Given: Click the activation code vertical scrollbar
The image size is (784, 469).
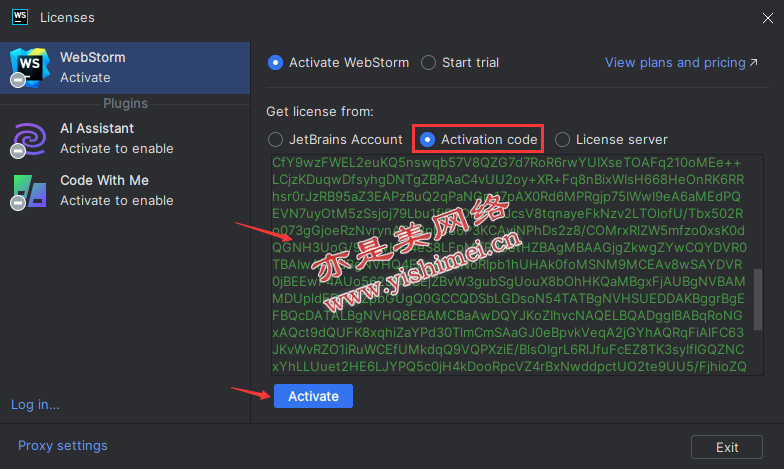Looking at the screenshot, I should [x=758, y=300].
